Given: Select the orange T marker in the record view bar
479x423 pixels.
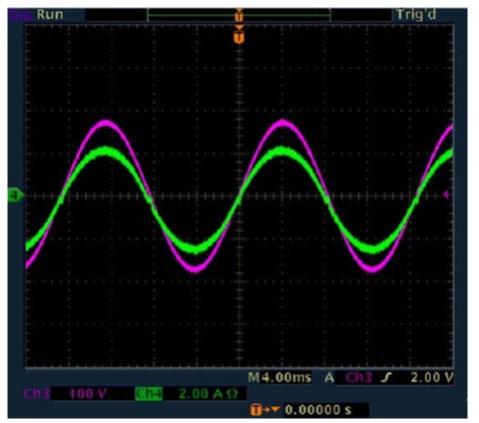Looking at the screenshot, I should [239, 15].
